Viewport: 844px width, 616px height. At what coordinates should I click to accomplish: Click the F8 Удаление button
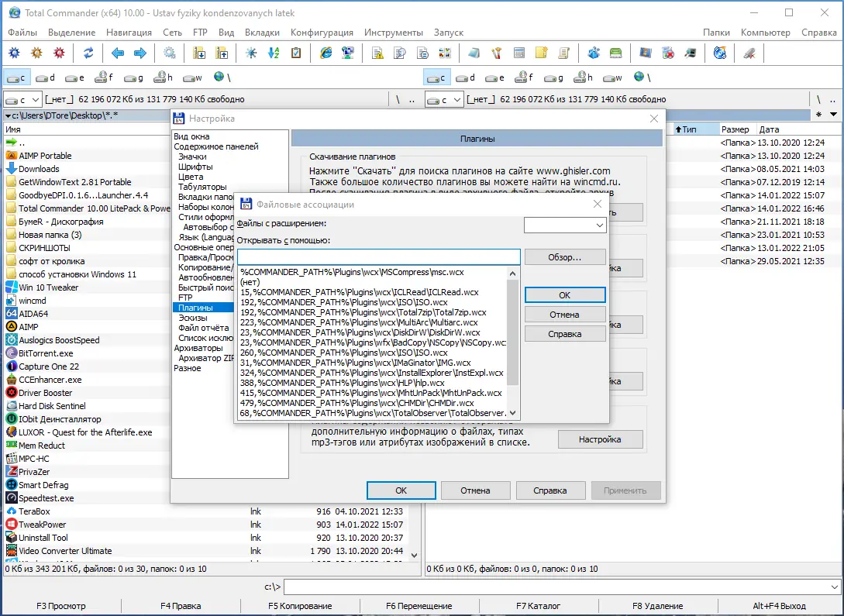658,607
